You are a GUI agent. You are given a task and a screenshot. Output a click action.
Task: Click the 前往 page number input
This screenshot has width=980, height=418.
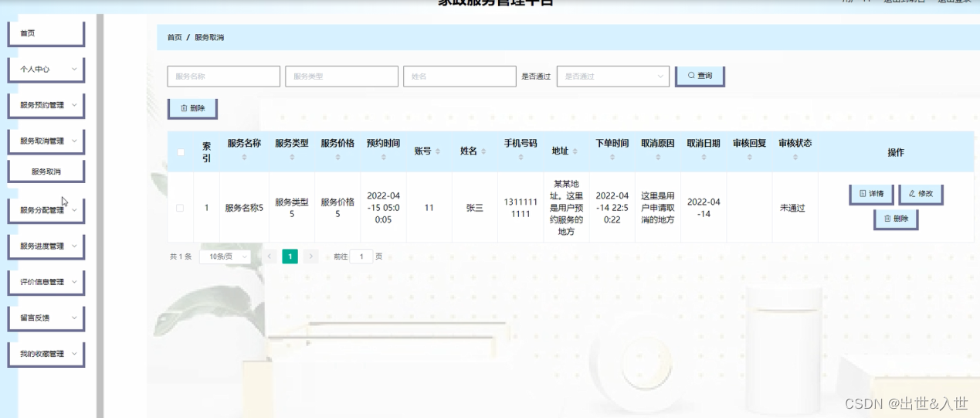click(361, 257)
